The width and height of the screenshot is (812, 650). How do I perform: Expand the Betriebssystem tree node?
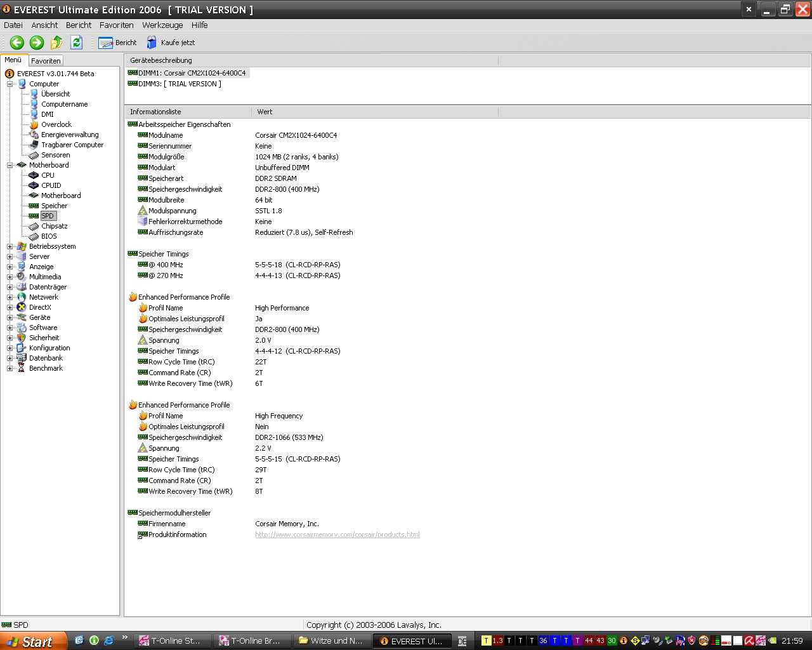pyautogui.click(x=10, y=246)
